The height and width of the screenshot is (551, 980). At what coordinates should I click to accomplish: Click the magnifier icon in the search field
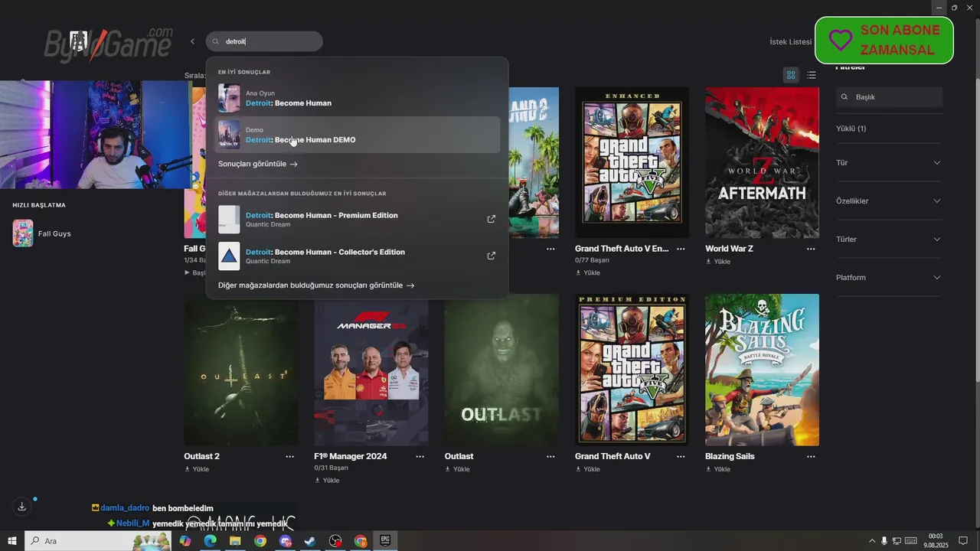pyautogui.click(x=216, y=42)
